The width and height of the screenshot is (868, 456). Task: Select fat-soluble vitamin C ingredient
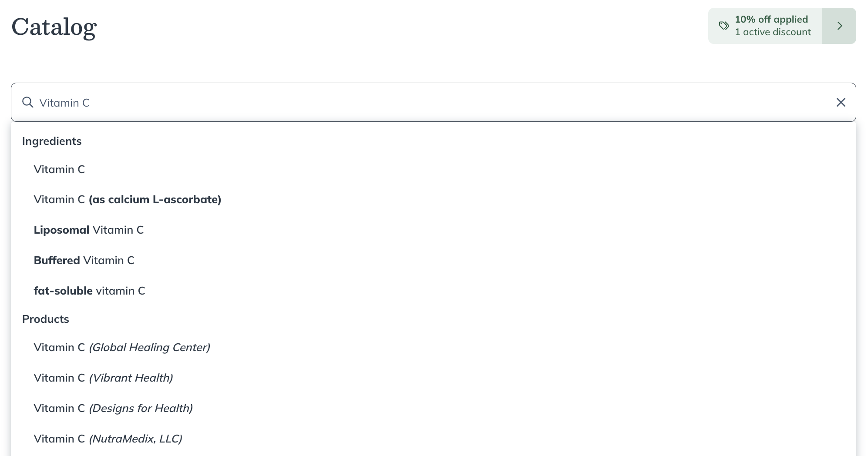pos(89,291)
